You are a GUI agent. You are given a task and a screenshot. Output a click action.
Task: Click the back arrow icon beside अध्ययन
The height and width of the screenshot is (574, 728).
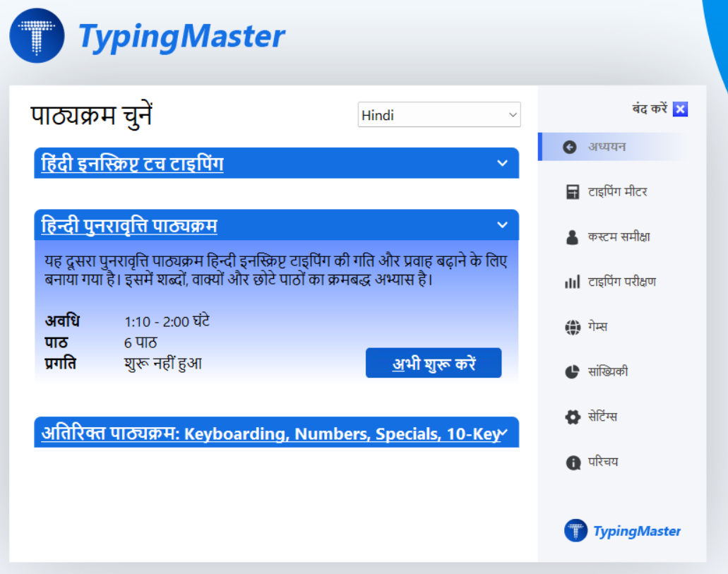(570, 148)
